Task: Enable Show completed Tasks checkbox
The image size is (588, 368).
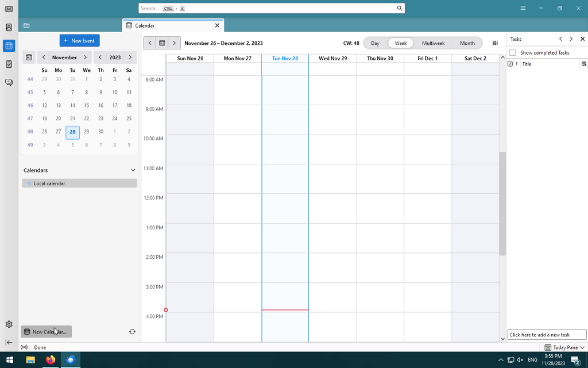Action: coord(513,52)
